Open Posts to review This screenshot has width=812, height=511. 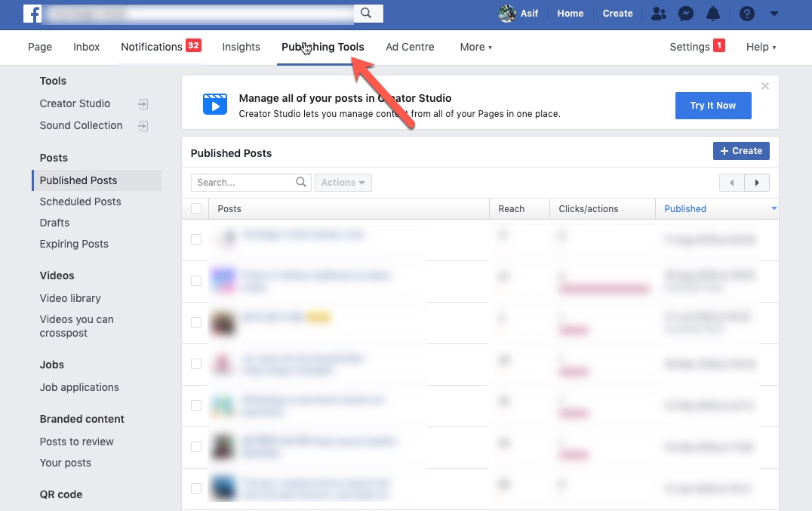[77, 442]
